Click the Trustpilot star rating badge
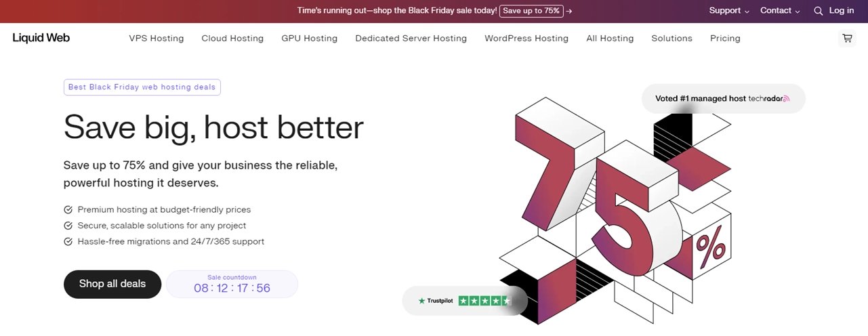 click(465, 301)
